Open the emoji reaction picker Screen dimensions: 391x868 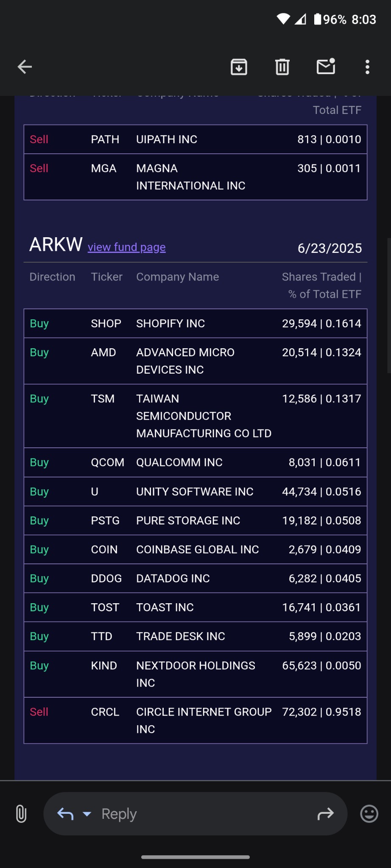[x=369, y=814]
